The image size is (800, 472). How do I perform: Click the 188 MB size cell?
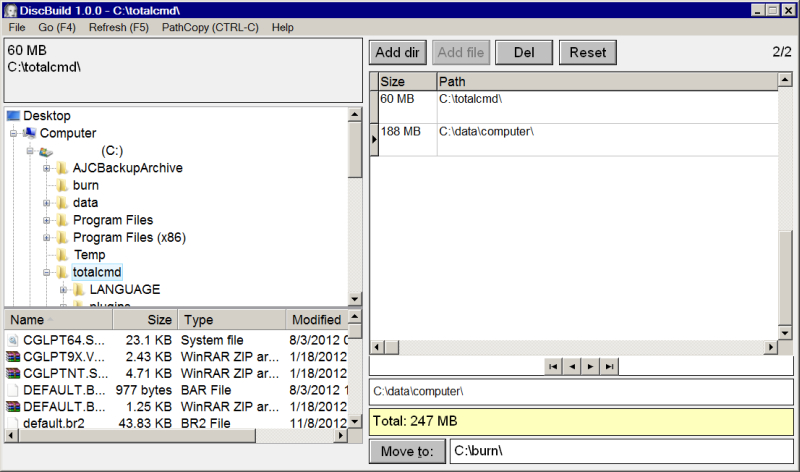click(408, 139)
